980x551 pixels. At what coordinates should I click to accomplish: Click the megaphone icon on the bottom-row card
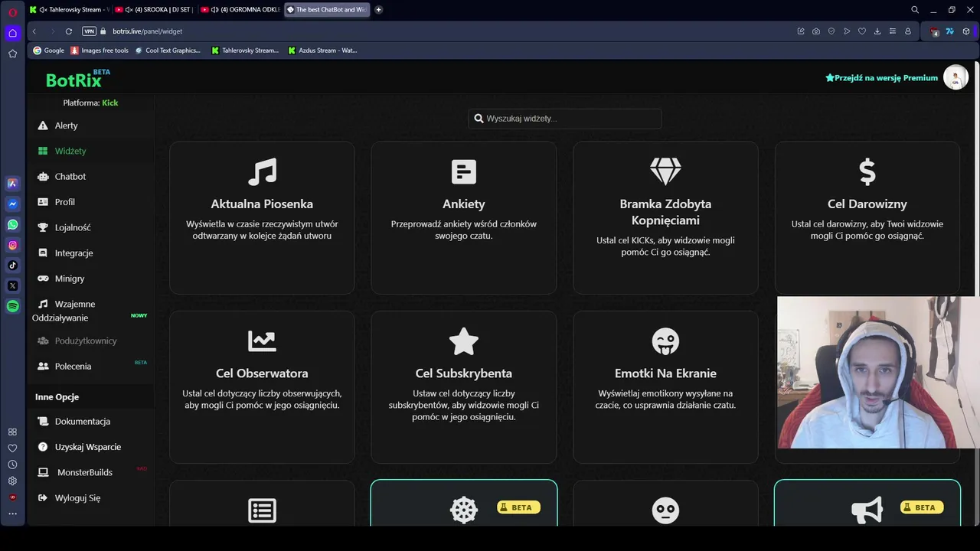pyautogui.click(x=867, y=510)
